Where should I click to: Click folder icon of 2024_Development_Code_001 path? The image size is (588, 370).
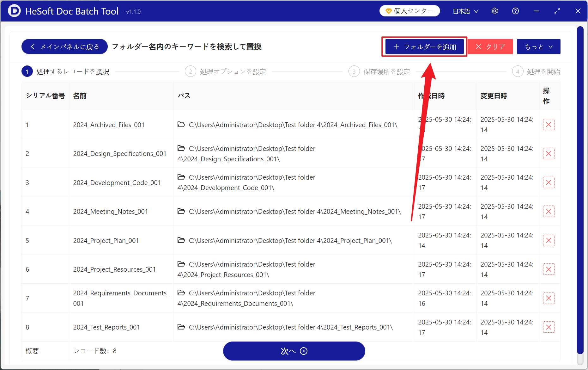click(x=181, y=177)
